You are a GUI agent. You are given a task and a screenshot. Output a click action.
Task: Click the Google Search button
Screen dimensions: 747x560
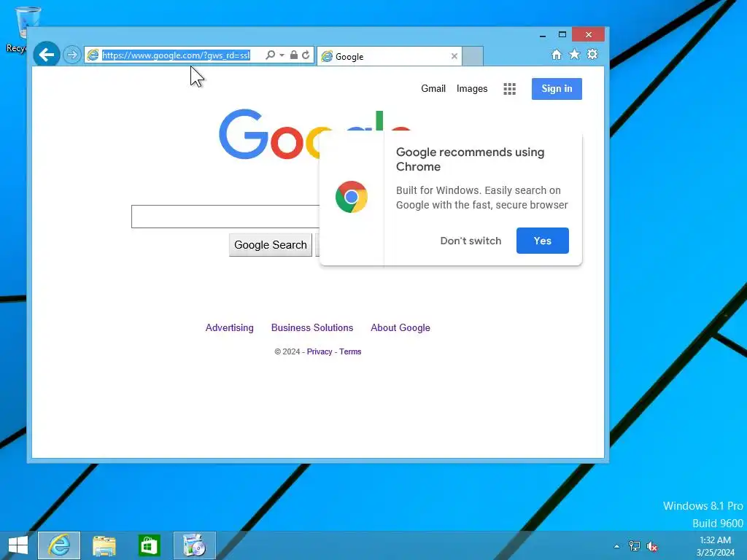click(270, 245)
